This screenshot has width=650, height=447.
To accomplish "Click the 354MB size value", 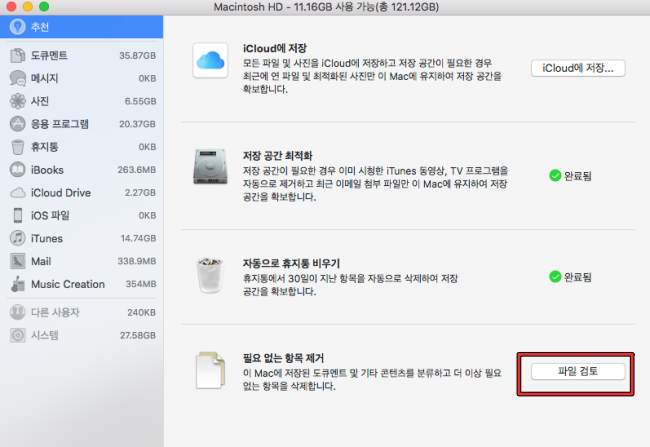I will 141,284.
